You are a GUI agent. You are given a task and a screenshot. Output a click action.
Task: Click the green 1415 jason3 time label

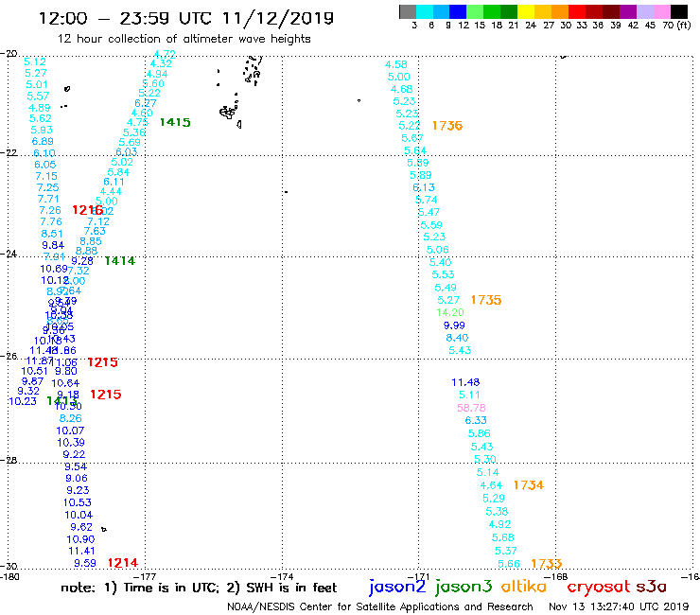[x=175, y=122]
